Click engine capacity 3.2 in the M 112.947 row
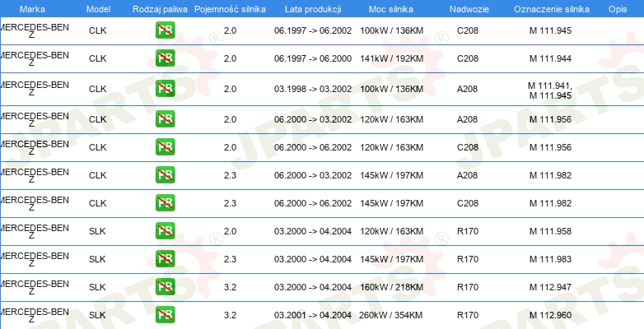This screenshot has width=644, height=329. point(230,287)
